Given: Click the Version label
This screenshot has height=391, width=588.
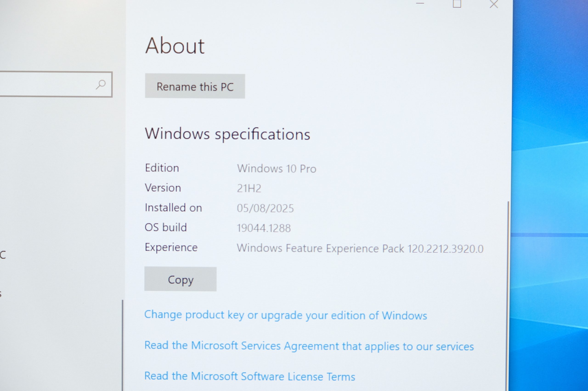Looking at the screenshot, I should click(163, 188).
